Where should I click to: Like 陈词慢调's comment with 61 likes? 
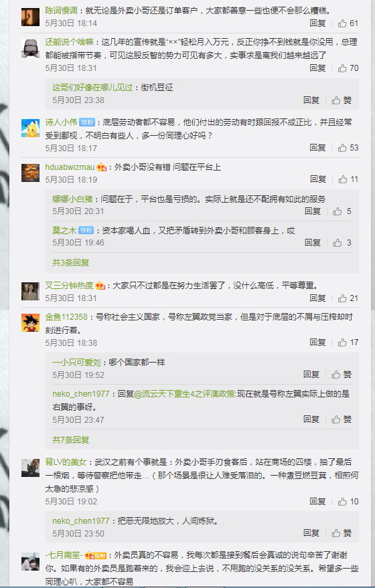tap(348, 23)
